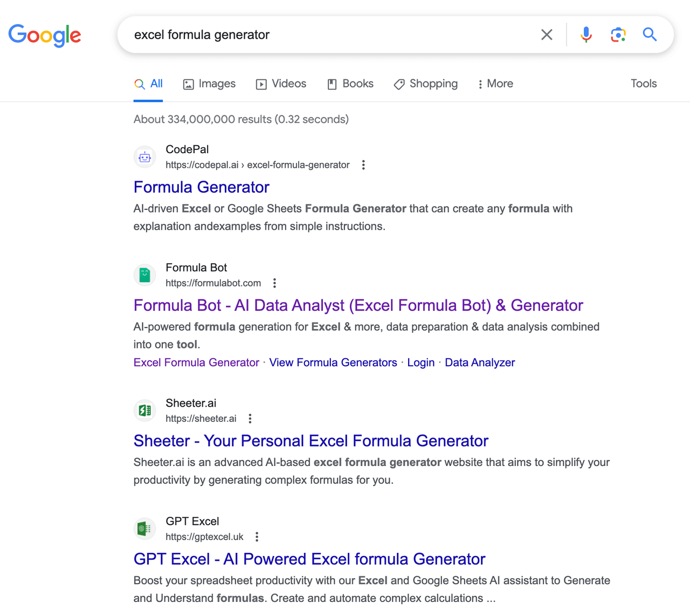
Task: Start voice search with microphone icon
Action: point(586,35)
